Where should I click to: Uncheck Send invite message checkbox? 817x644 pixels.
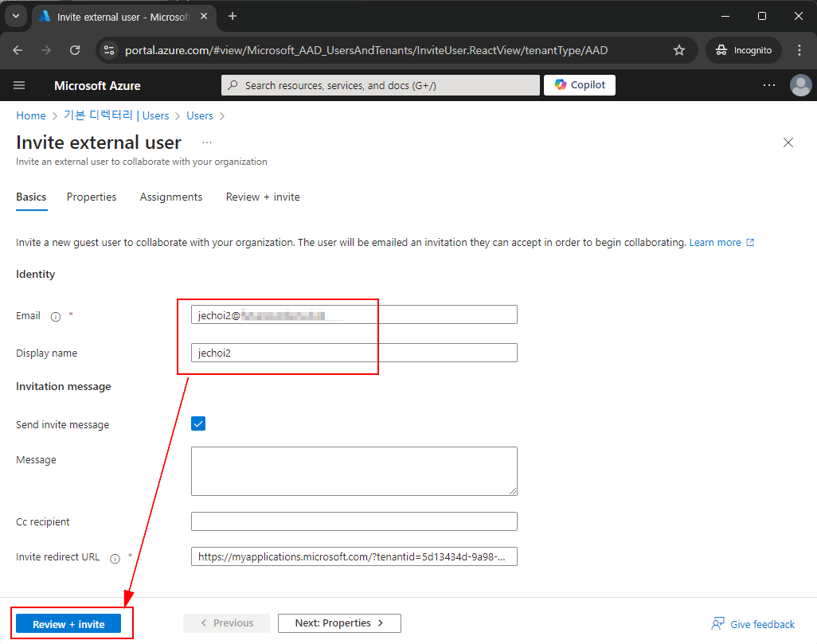(198, 423)
